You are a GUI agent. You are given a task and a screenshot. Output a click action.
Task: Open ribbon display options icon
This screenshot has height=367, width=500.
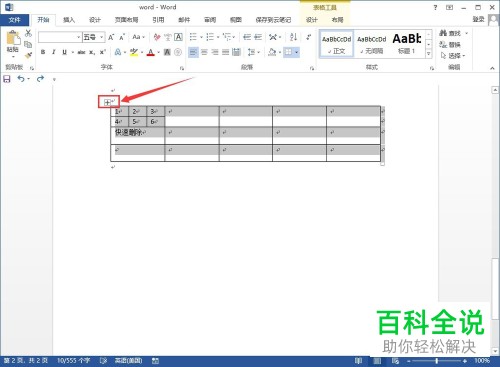tap(450, 7)
